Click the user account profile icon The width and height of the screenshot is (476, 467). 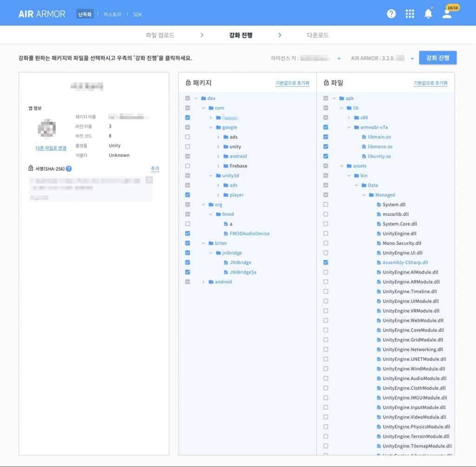(447, 14)
